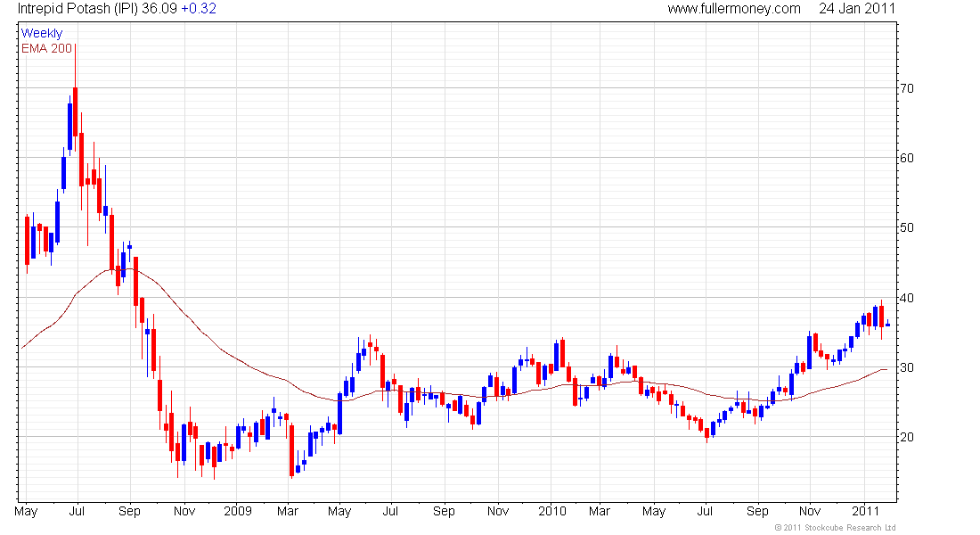Click the 70 price axis label
This screenshot has height=535, width=980.
pos(906,88)
